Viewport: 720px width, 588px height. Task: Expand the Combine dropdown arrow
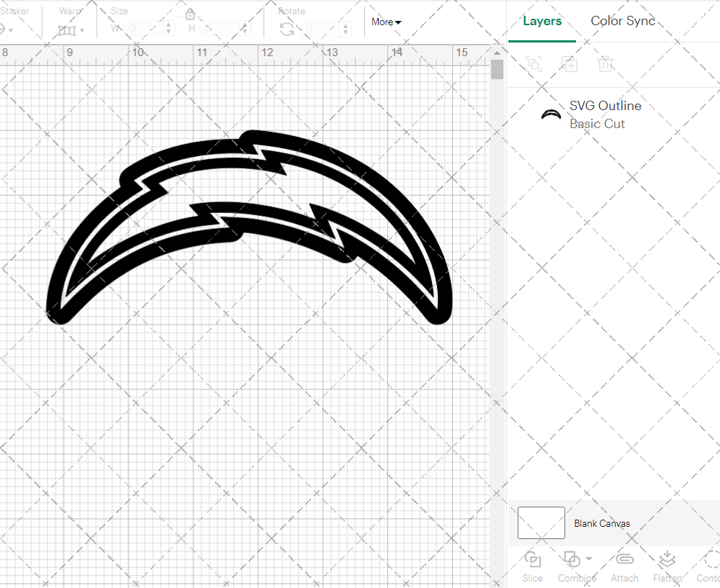(x=589, y=558)
